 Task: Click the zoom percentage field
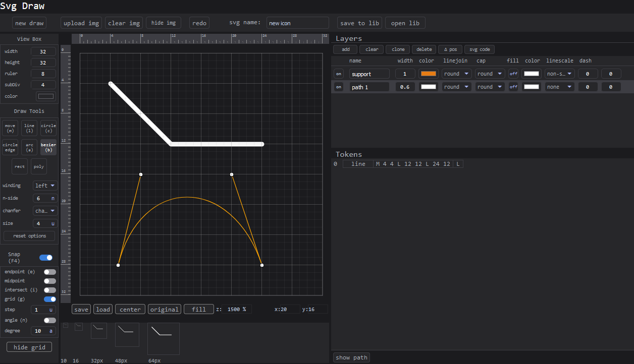pyautogui.click(x=237, y=309)
